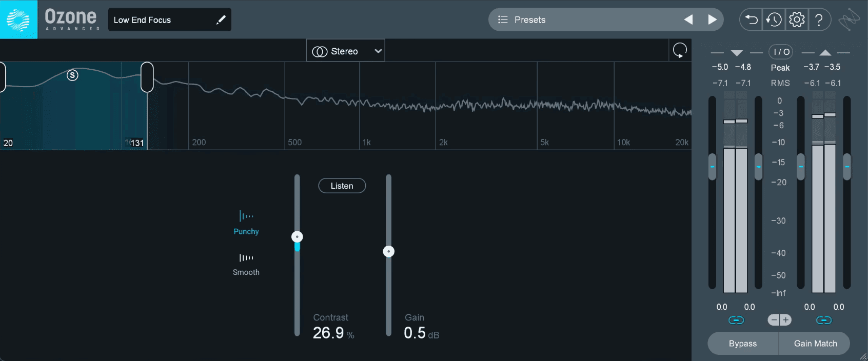This screenshot has height=361, width=868.
Task: Go to previous preset with left arrow
Action: click(688, 19)
